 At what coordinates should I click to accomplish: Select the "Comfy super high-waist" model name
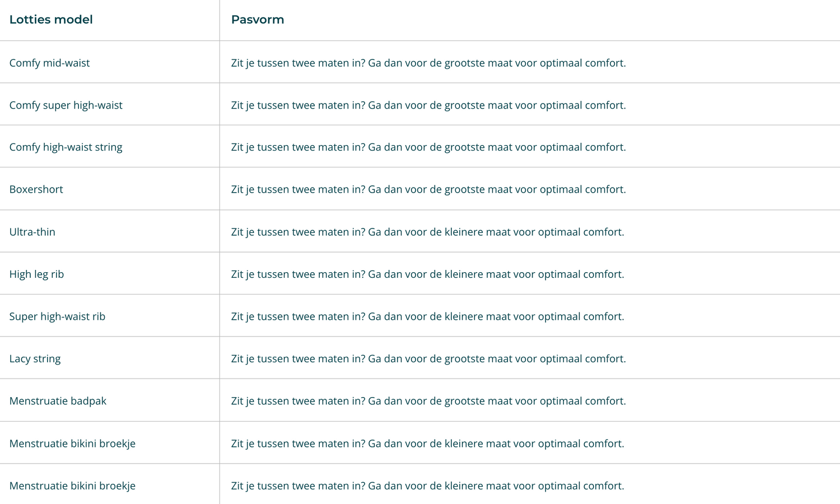tap(66, 105)
